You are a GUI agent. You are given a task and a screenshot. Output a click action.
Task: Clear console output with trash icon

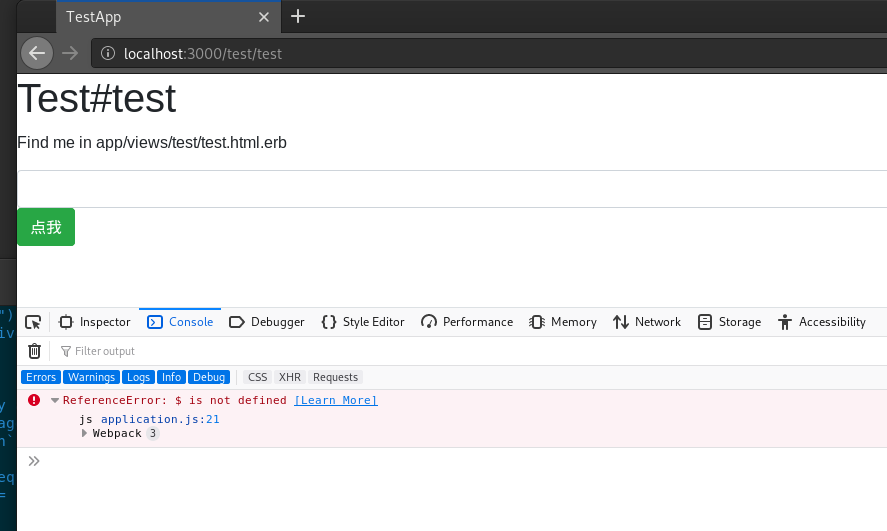click(34, 351)
